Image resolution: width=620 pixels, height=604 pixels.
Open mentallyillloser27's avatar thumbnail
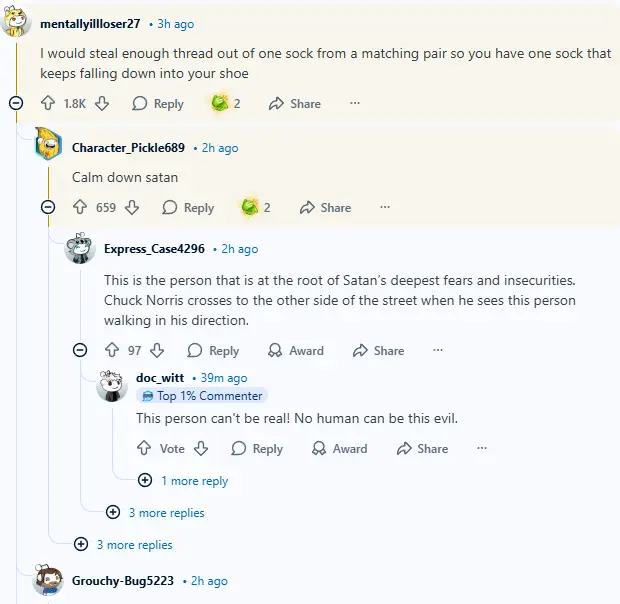click(x=17, y=22)
